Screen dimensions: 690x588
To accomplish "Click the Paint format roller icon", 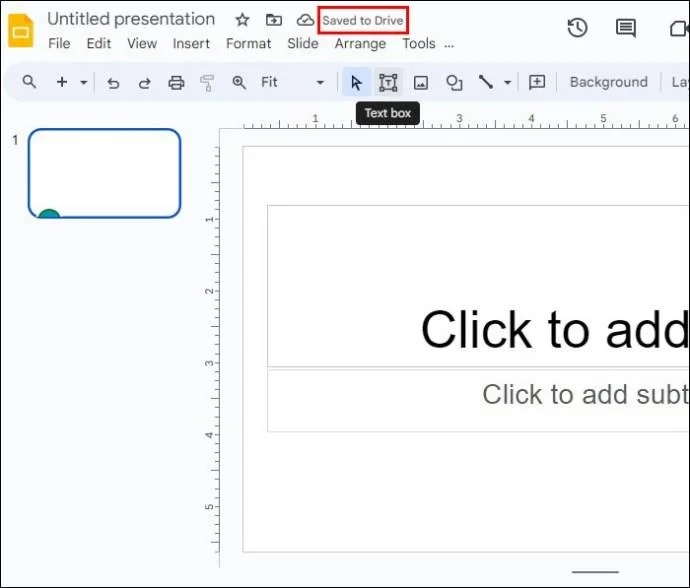I will click(x=207, y=83).
